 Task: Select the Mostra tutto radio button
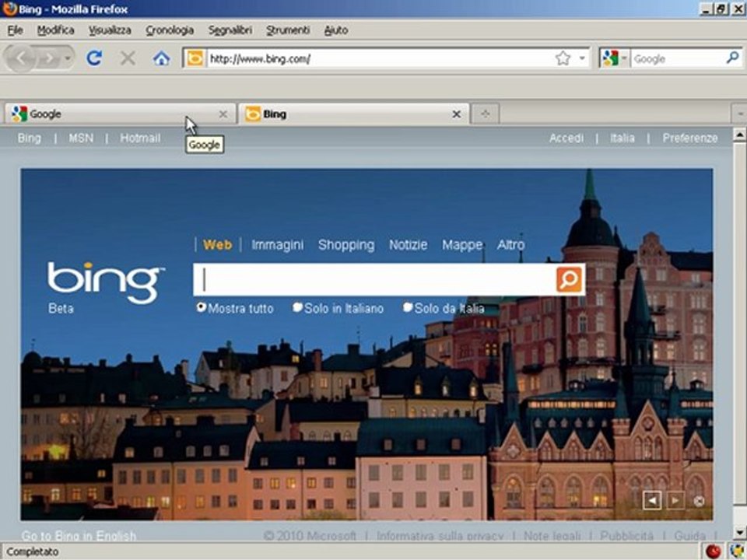(x=201, y=307)
